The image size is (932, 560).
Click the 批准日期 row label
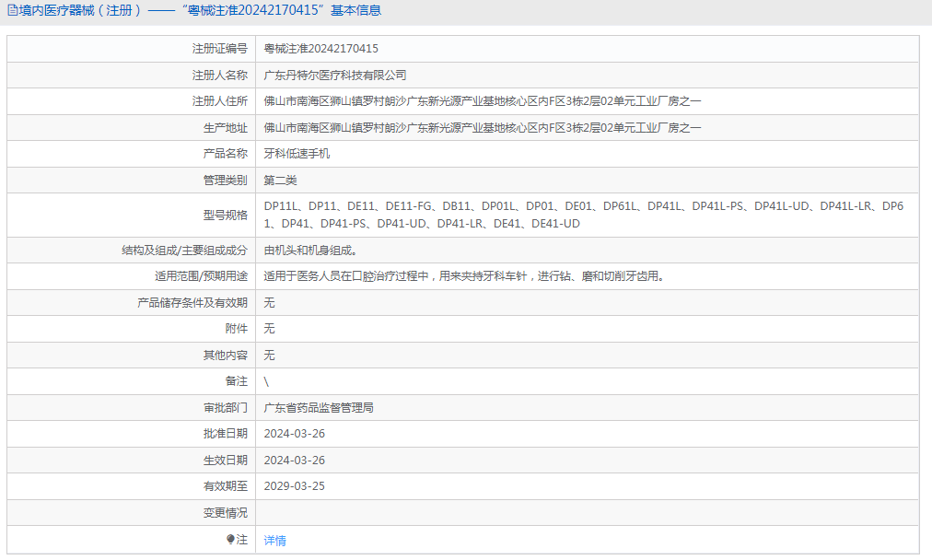[x=226, y=434]
